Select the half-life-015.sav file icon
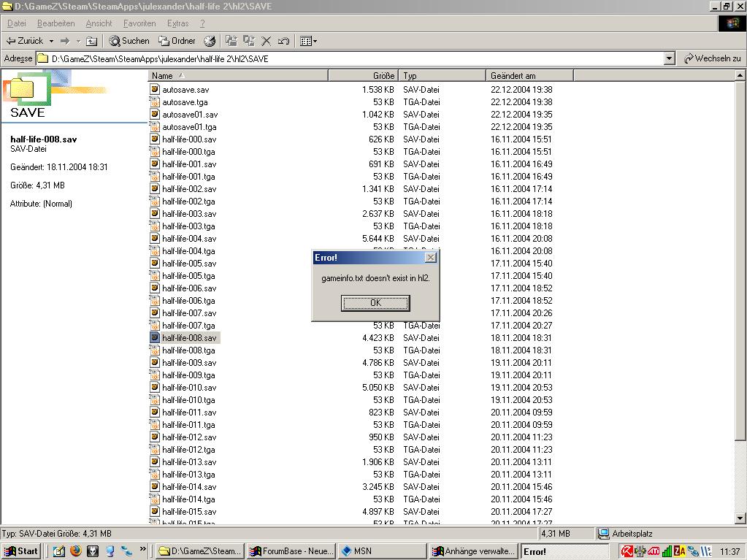Image resolution: width=747 pixels, height=560 pixels. 154,511
